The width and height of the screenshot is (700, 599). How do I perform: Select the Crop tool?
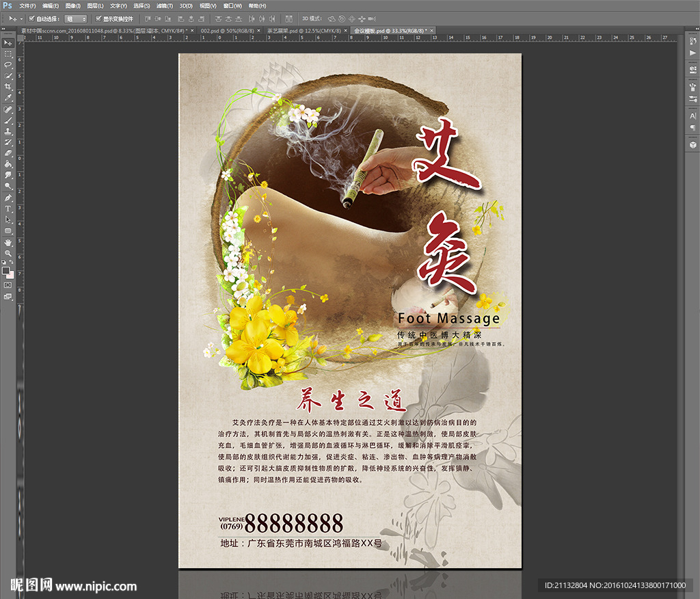[x=8, y=87]
